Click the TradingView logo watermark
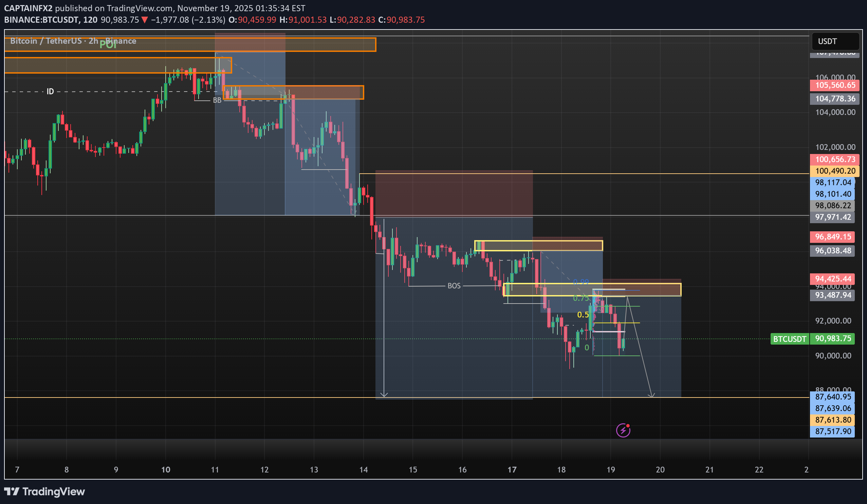This screenshot has height=504, width=867. 45,492
